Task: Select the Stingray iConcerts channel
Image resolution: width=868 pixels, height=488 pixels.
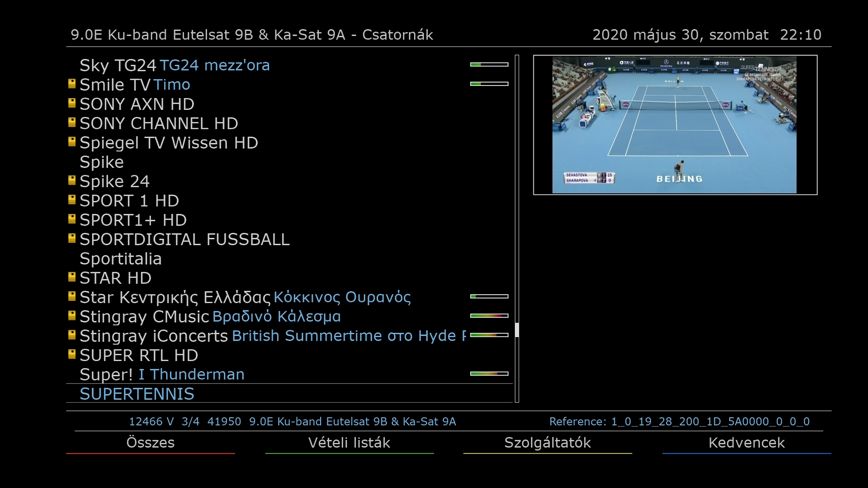Action: pyautogui.click(x=289, y=336)
